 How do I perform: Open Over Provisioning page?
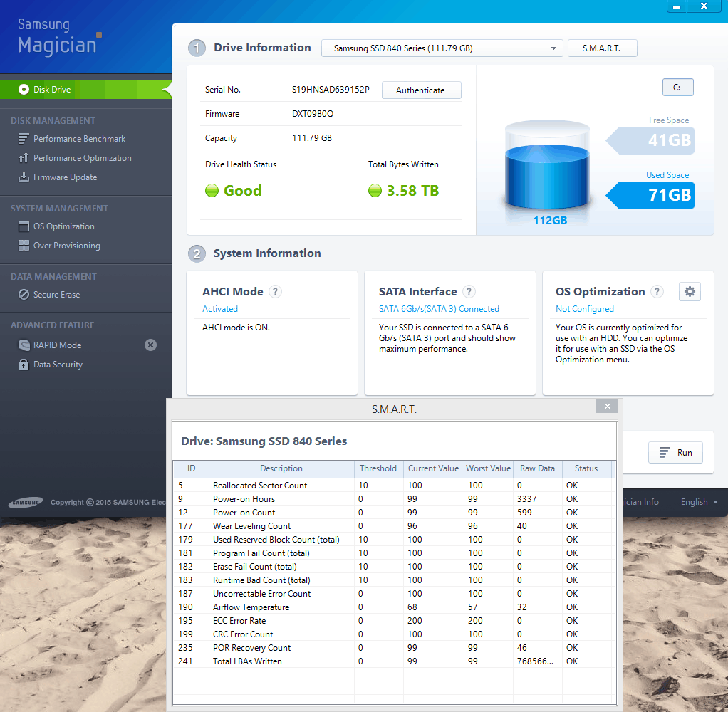[x=66, y=246]
